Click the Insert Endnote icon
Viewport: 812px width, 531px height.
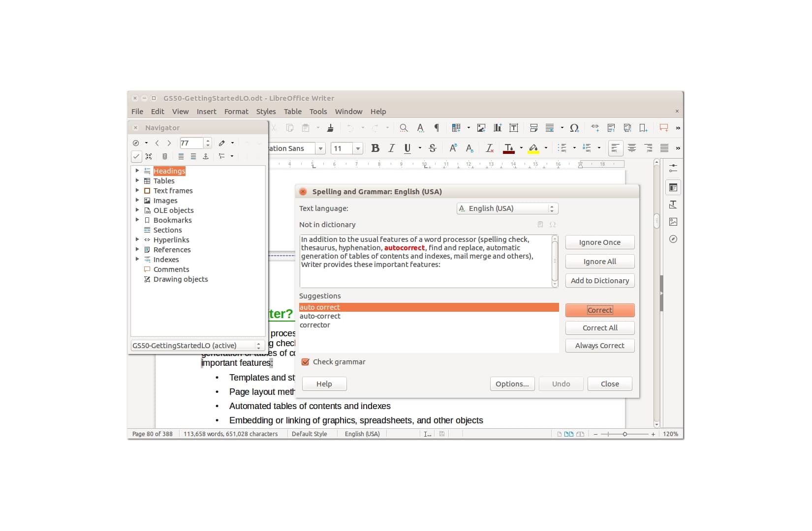coord(627,128)
